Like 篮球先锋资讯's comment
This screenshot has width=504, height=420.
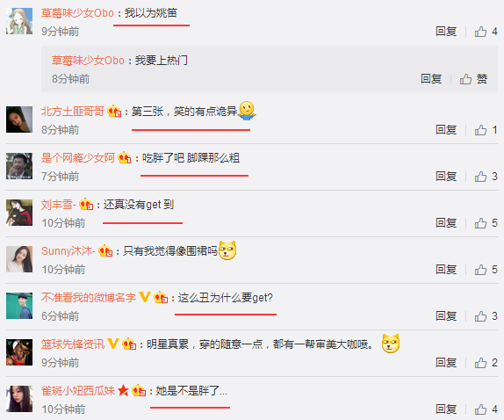(486, 363)
